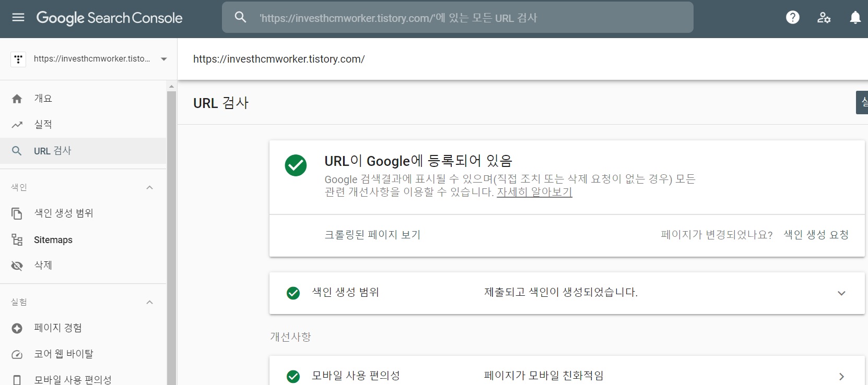Focus the URL inspection search field
The image size is (868, 385).
[x=458, y=17]
